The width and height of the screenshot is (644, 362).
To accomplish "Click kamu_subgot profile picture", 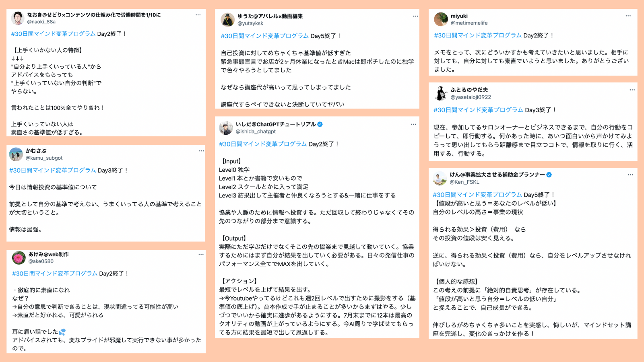I will (x=16, y=154).
